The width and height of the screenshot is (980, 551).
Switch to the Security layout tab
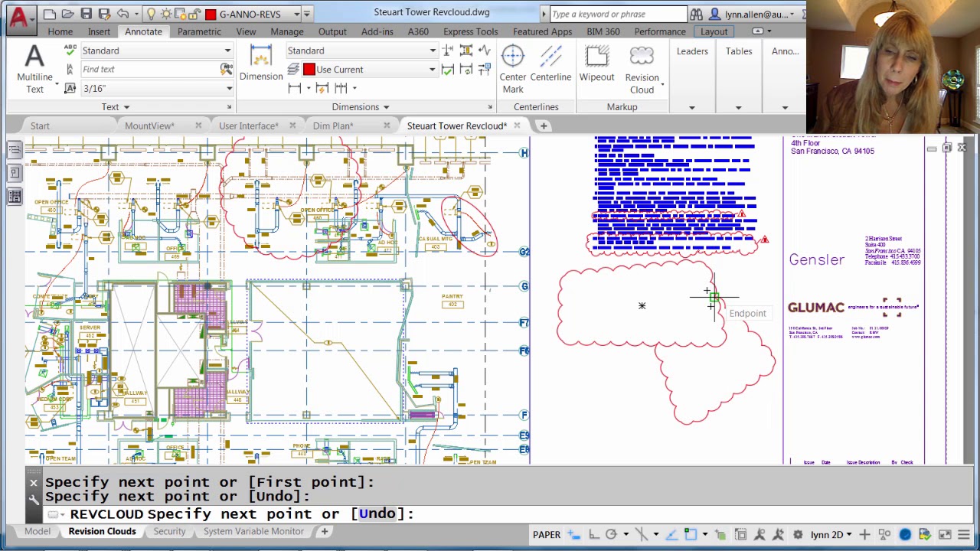[x=169, y=531]
